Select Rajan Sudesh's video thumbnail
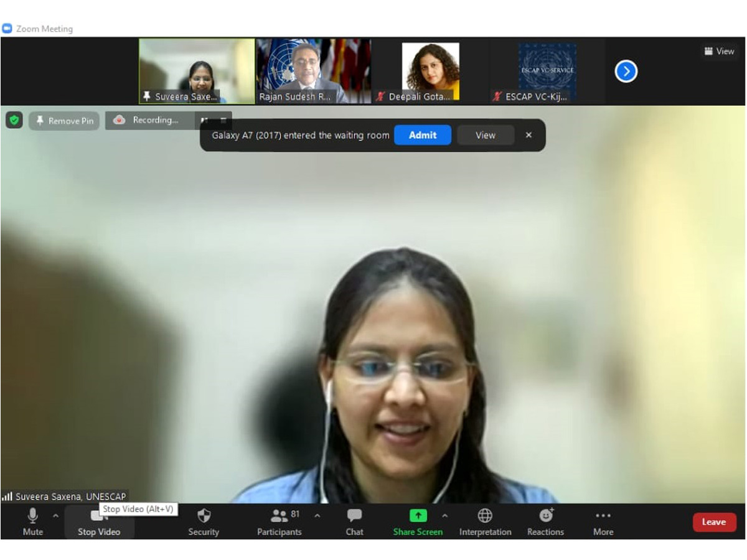This screenshot has height=560, width=747. [x=314, y=71]
